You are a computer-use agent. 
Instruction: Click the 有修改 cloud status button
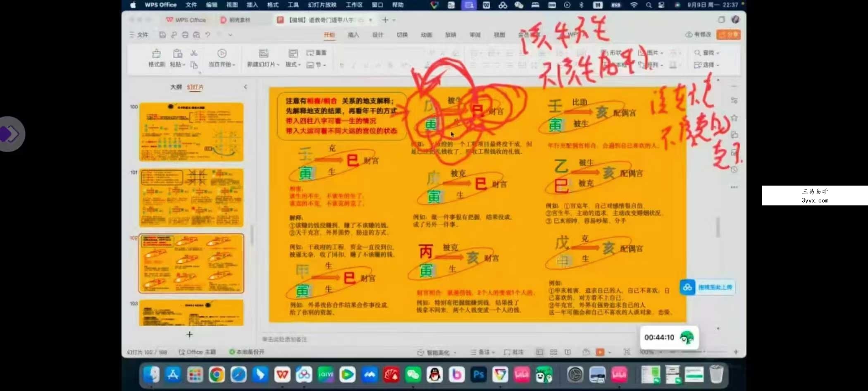pyautogui.click(x=698, y=35)
